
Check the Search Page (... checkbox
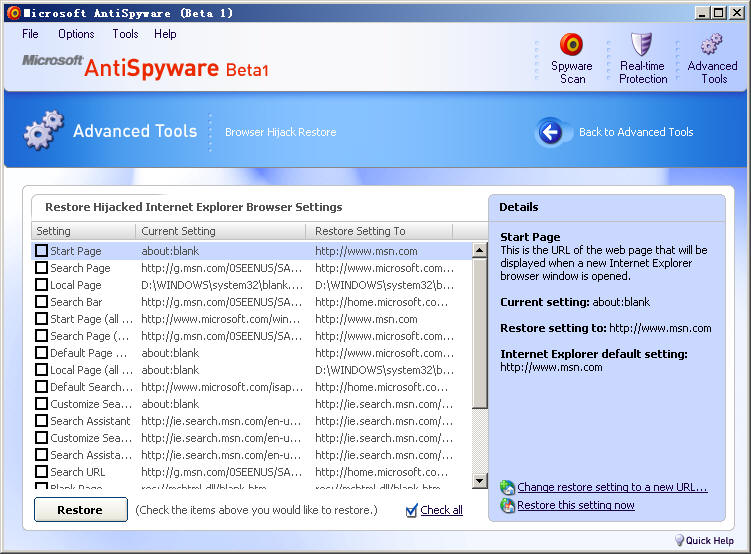pyautogui.click(x=42, y=336)
